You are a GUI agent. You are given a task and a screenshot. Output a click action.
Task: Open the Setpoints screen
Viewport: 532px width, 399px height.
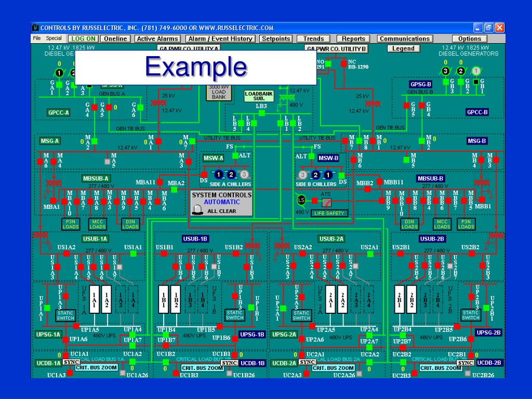(x=276, y=38)
